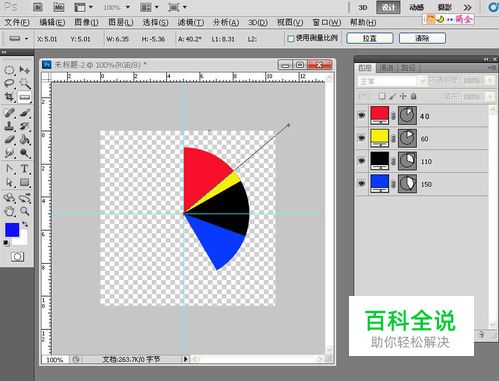Select the Paint Bucket tool
Image resolution: width=499 pixels, height=381 pixels.
coord(24,139)
